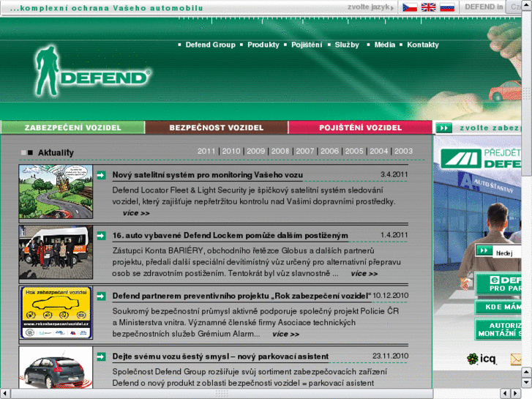
Task: Open the Produkty menu
Action: pos(263,45)
